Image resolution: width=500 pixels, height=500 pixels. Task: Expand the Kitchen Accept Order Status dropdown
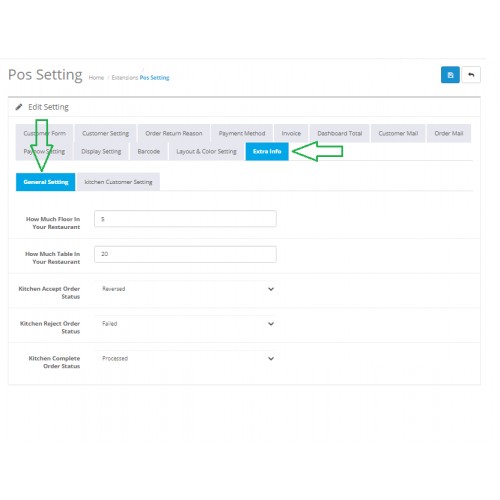coord(186,289)
